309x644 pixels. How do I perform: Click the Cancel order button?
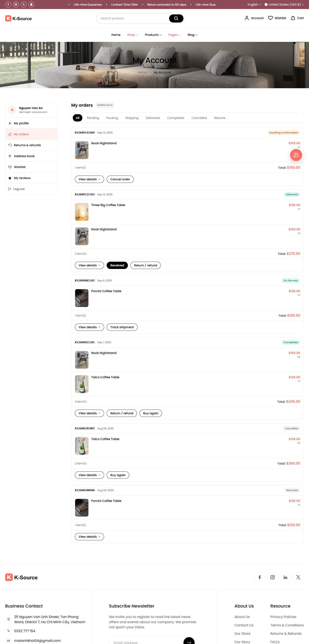(x=120, y=179)
